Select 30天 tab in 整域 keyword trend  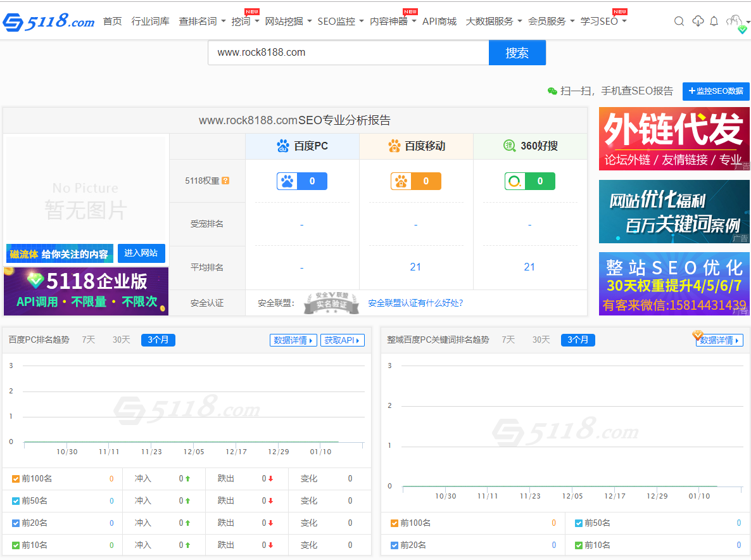click(541, 340)
